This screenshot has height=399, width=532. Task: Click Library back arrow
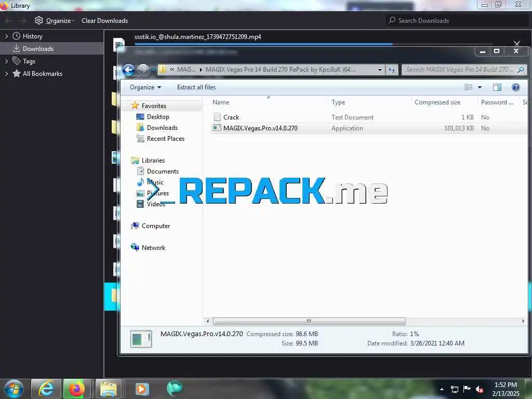8,21
